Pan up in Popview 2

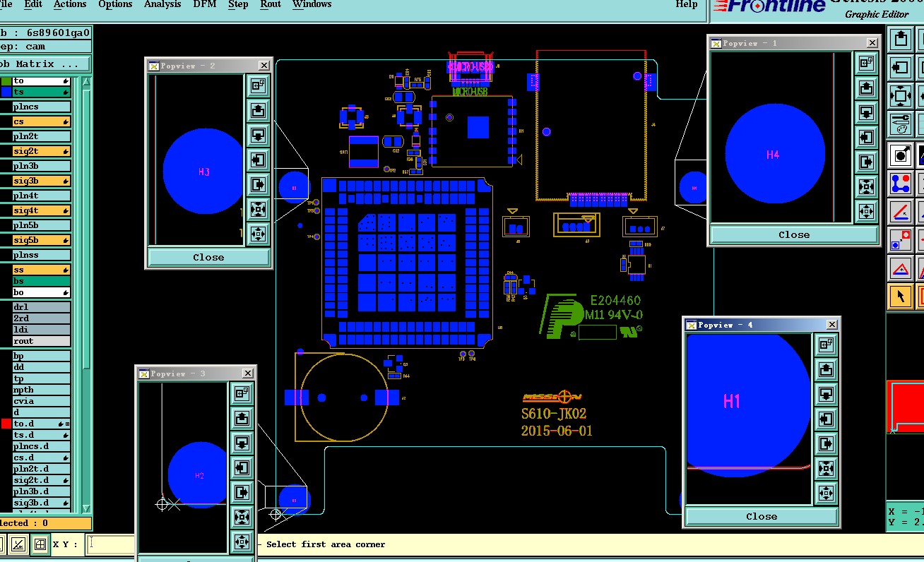(x=258, y=111)
